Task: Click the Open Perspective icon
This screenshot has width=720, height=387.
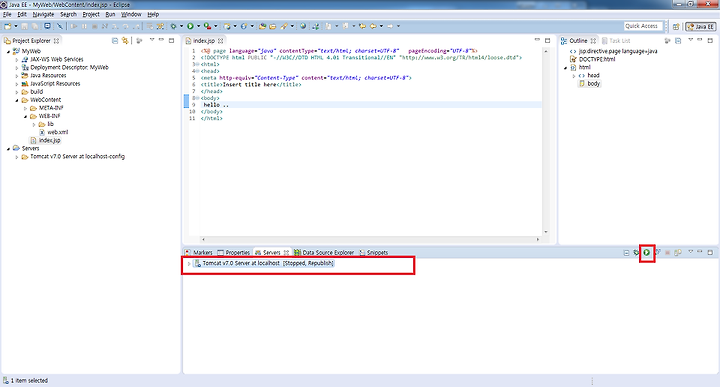Action: pyautogui.click(x=676, y=27)
